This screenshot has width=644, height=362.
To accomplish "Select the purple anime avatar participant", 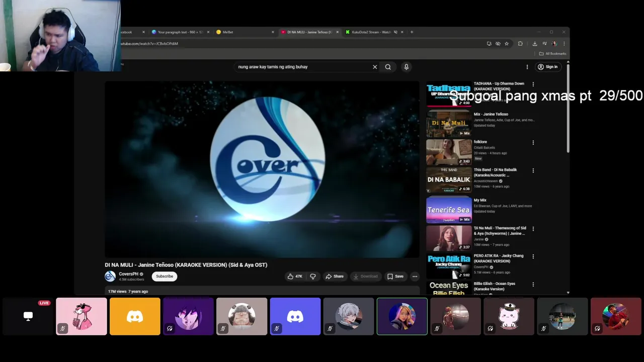I will pos(188,316).
